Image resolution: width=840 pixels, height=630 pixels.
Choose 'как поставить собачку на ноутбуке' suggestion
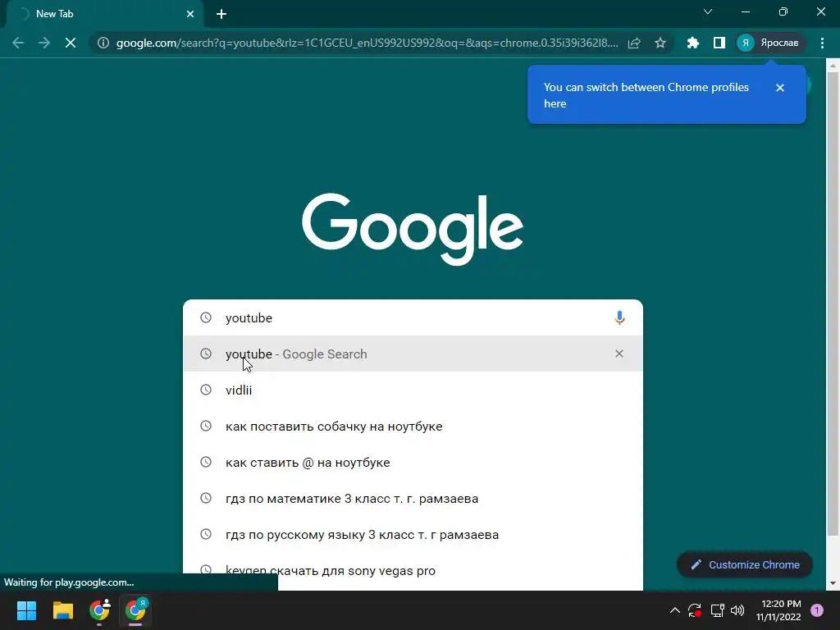click(x=413, y=427)
